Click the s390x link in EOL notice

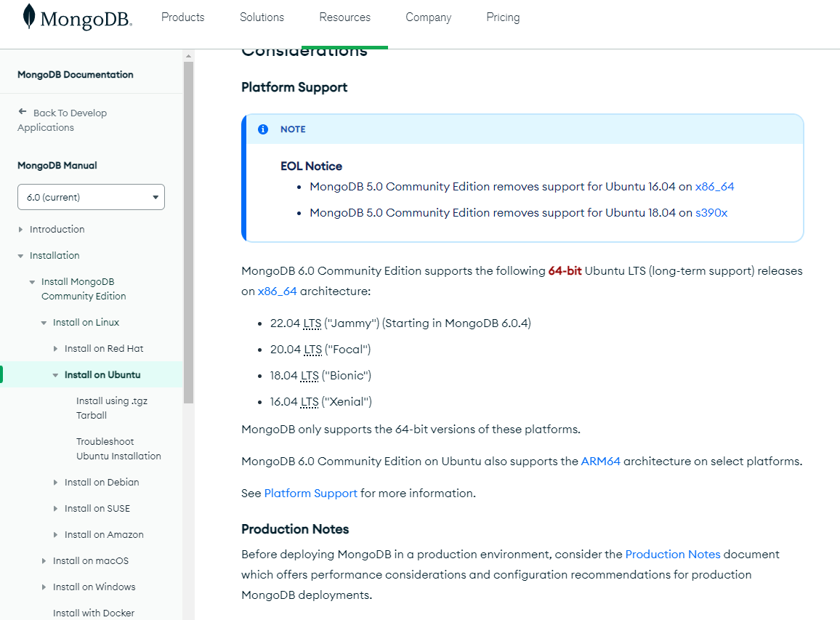click(x=711, y=213)
